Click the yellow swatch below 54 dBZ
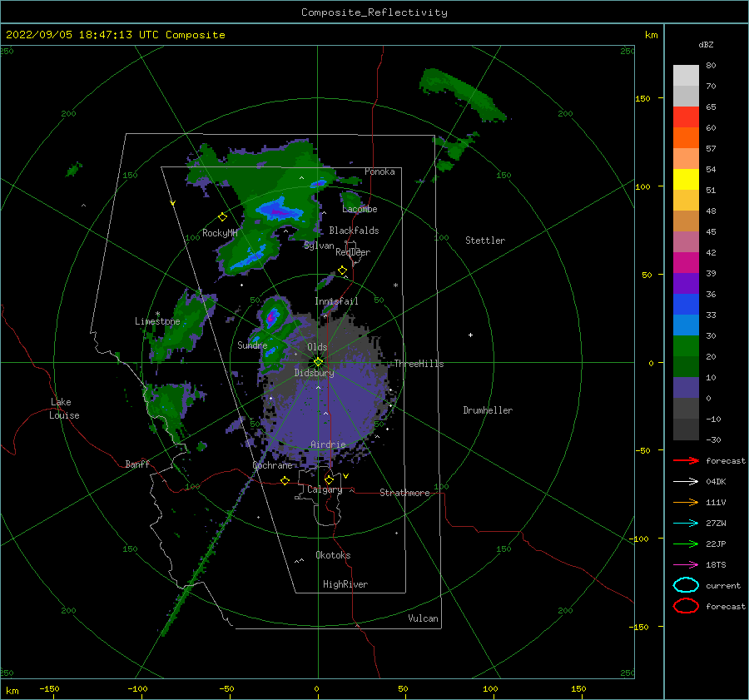Screen dimensions: 749x700 686,179
